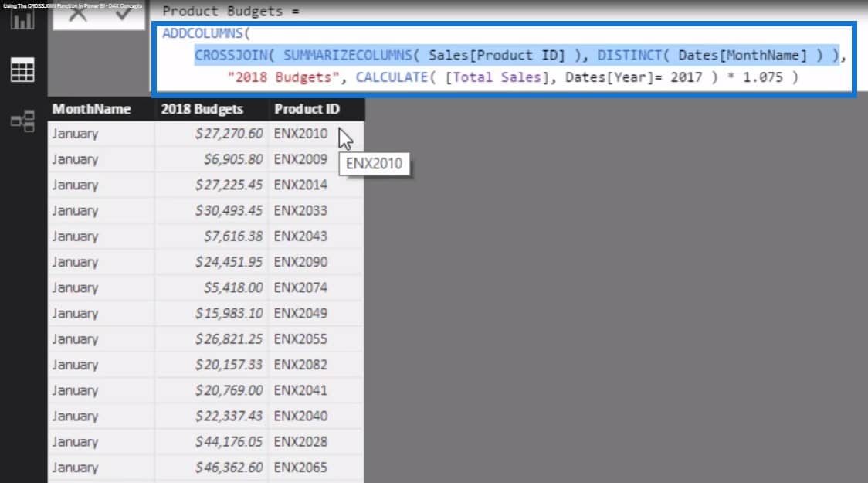The image size is (868, 483).
Task: Switch to the Data view icon
Action: coord(22,70)
